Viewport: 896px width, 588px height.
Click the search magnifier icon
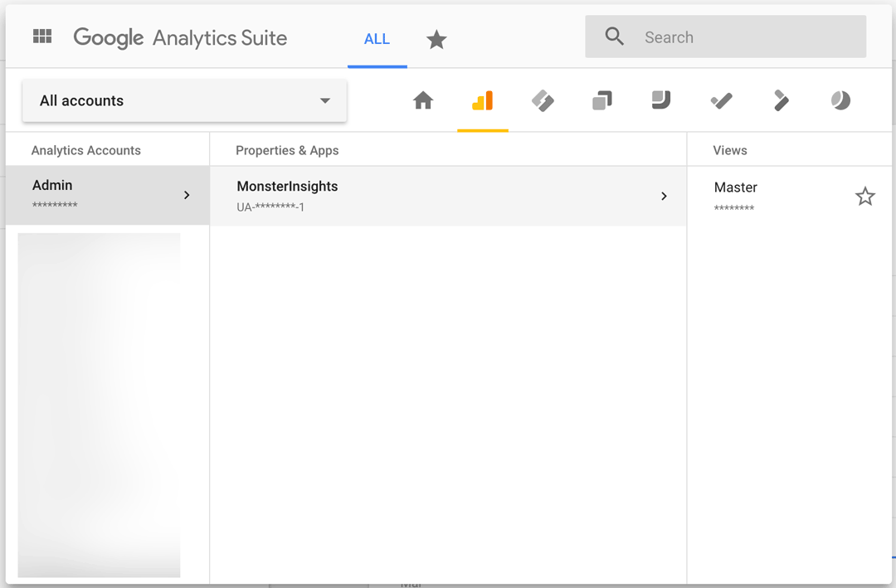click(x=615, y=36)
